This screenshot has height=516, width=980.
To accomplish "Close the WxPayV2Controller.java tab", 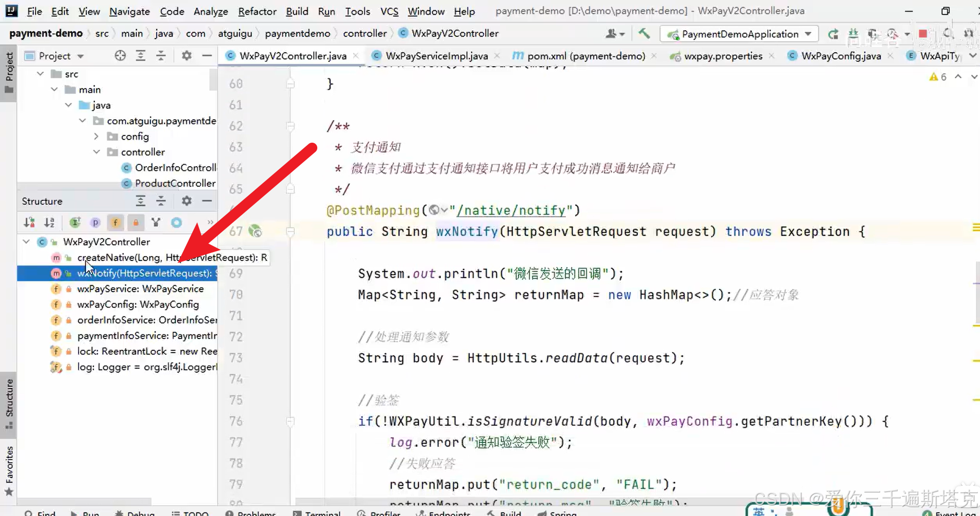I will [356, 56].
